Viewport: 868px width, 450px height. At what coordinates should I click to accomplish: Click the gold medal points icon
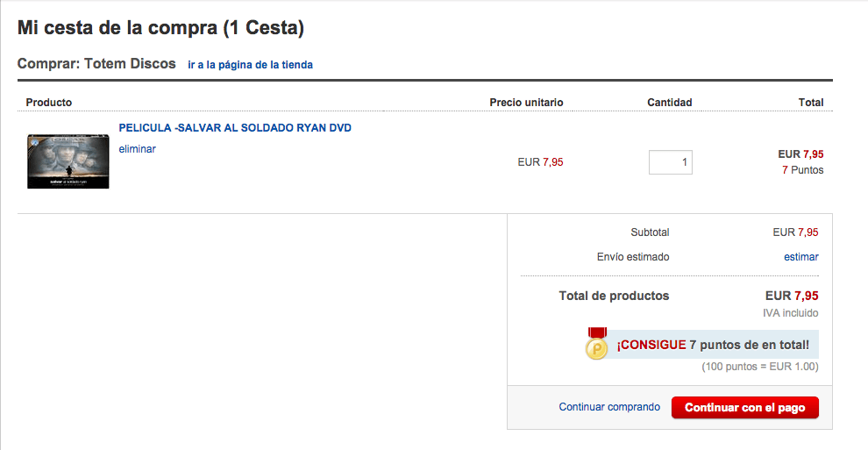point(597,344)
